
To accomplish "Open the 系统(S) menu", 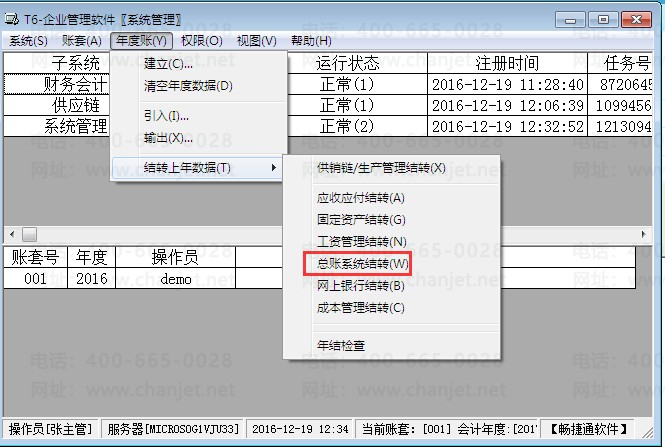I will point(28,41).
